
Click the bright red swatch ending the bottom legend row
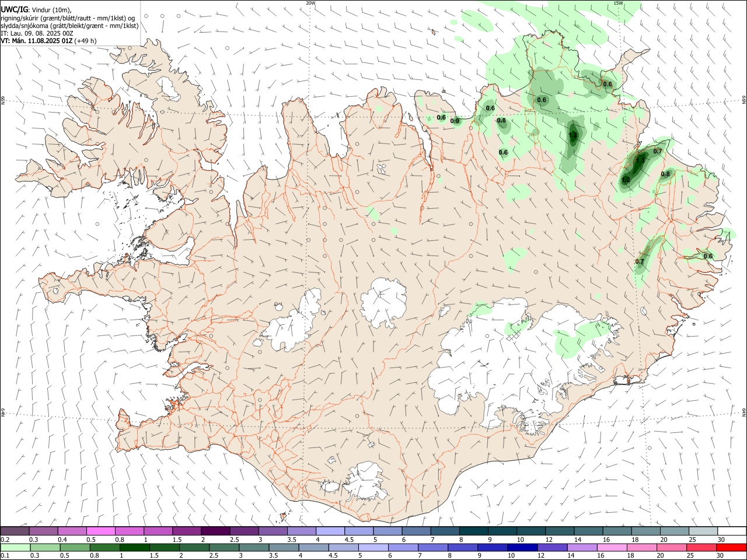731,547
